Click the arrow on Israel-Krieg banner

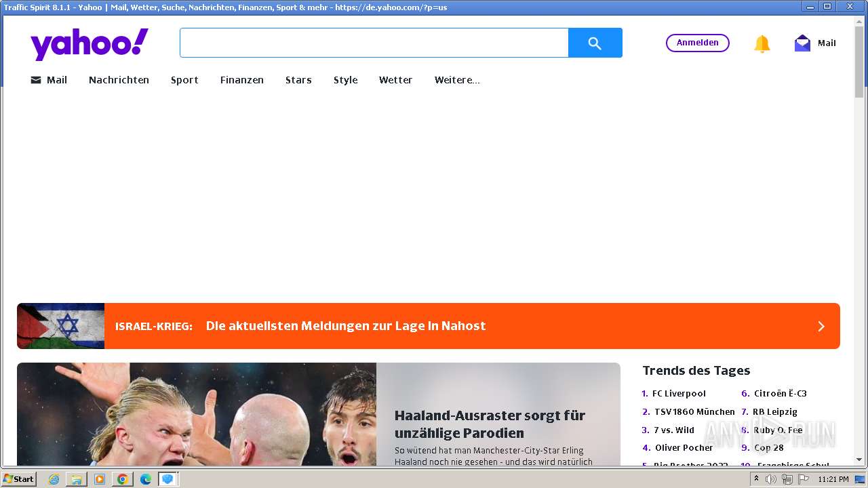[x=821, y=326]
